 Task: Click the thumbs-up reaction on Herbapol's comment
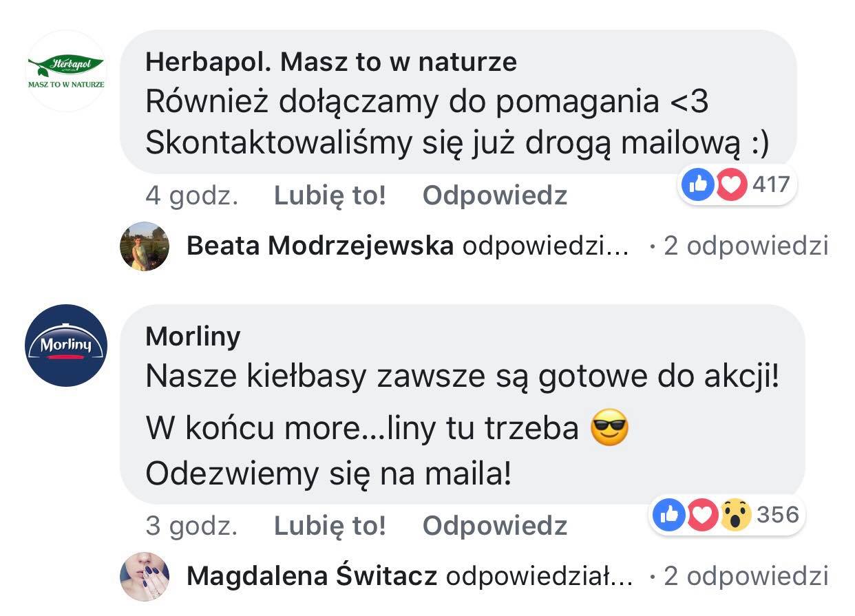point(697,184)
